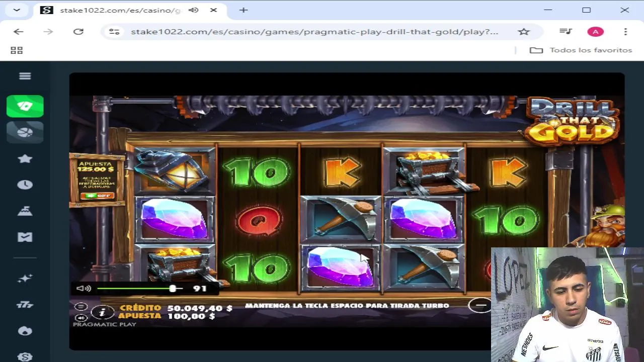Click the red Q symbol on the reels
This screenshot has width=644, height=362.
(x=258, y=220)
